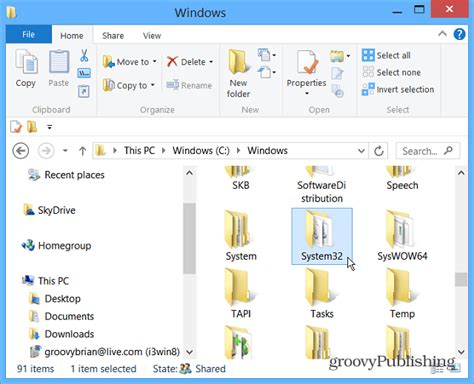Open Customize Quick Access Toolbar dropdown

pyautogui.click(x=49, y=127)
